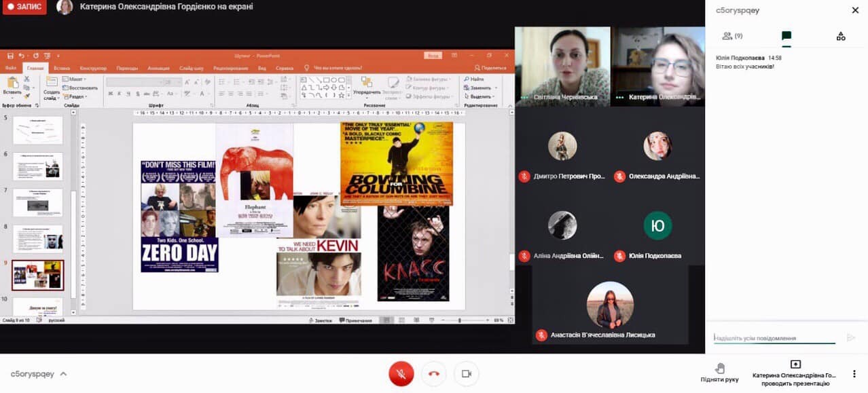
Task: Expand meeting details chevron next to c5oryspqey
Action: point(63,374)
